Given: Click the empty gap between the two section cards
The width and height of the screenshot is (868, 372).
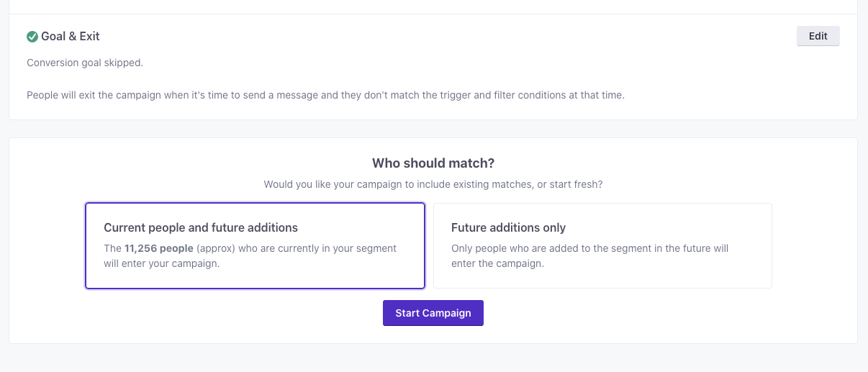Looking at the screenshot, I should (x=433, y=129).
